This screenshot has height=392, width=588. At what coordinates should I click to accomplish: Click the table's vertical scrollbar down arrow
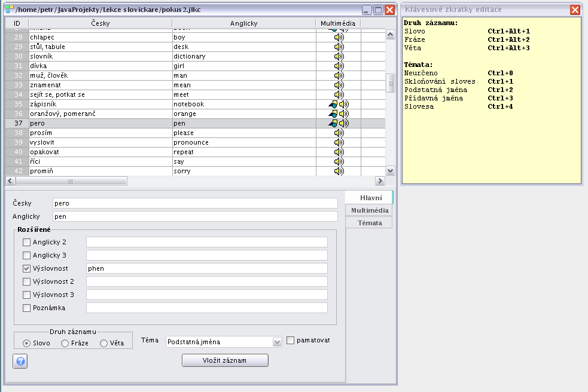click(391, 171)
